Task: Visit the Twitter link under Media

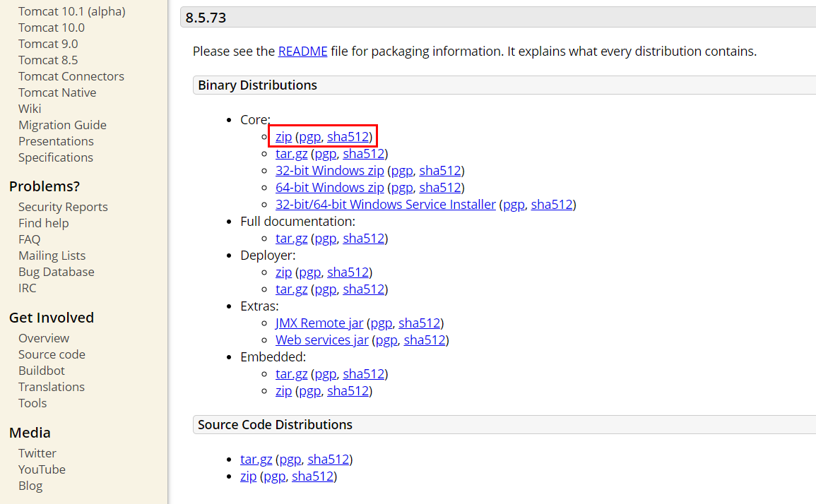Action: coord(37,453)
